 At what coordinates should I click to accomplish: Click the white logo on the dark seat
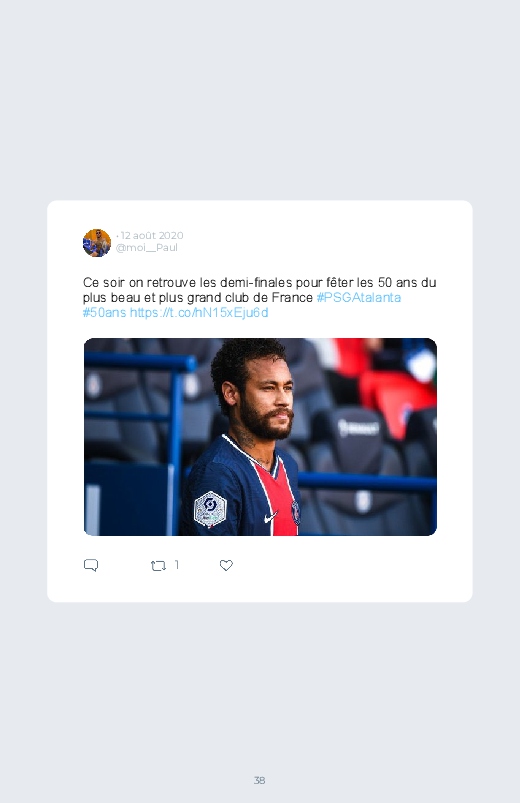(358, 428)
